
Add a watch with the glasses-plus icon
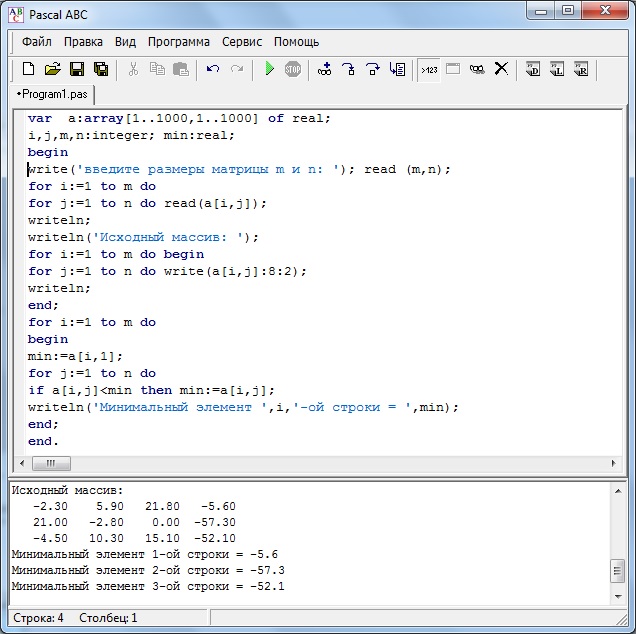[x=324, y=69]
